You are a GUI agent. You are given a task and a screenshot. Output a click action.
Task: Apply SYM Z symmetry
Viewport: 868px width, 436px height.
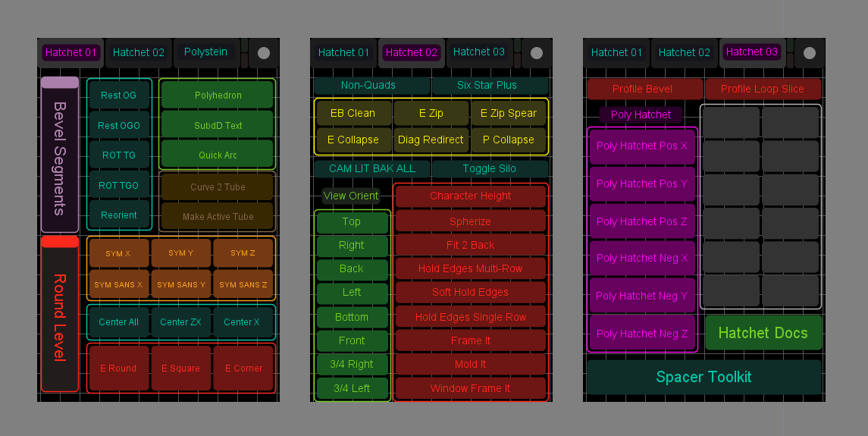pyautogui.click(x=243, y=253)
